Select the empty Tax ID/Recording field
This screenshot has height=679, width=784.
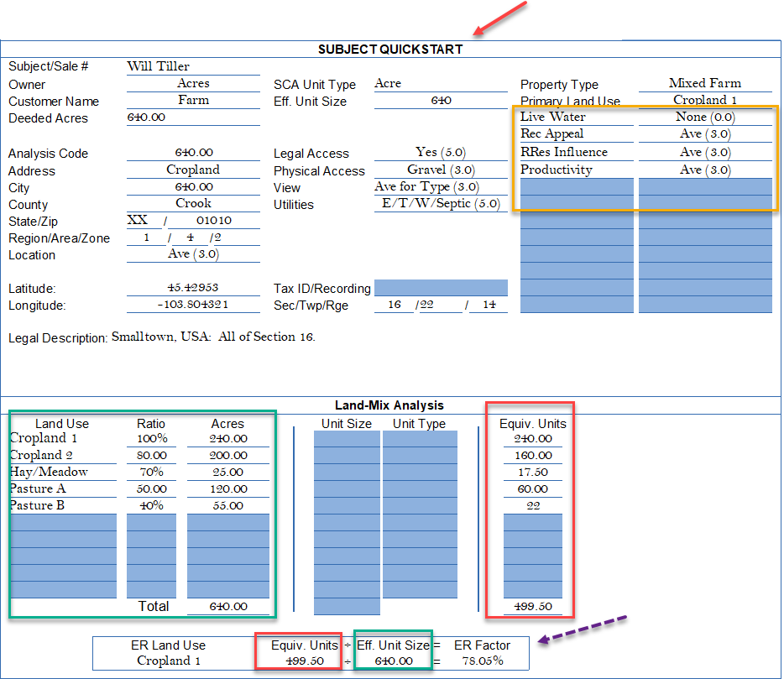(441, 288)
